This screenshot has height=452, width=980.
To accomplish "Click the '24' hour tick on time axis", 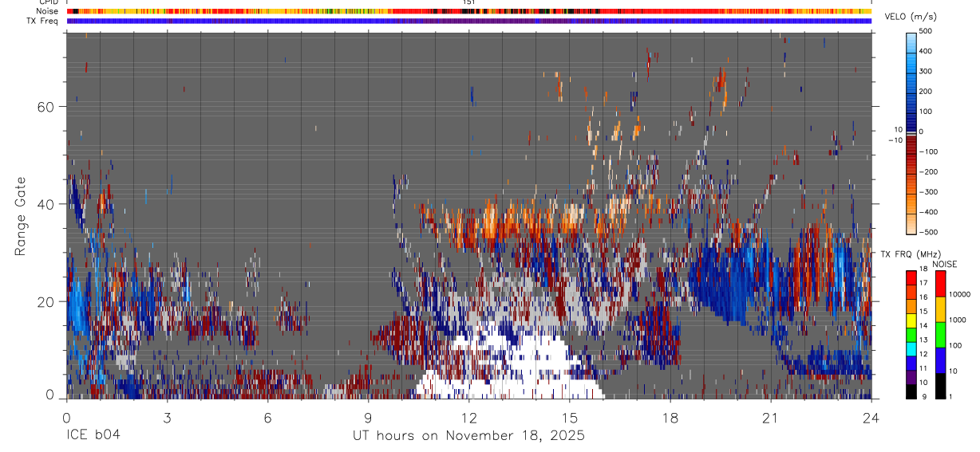I will [871, 418].
